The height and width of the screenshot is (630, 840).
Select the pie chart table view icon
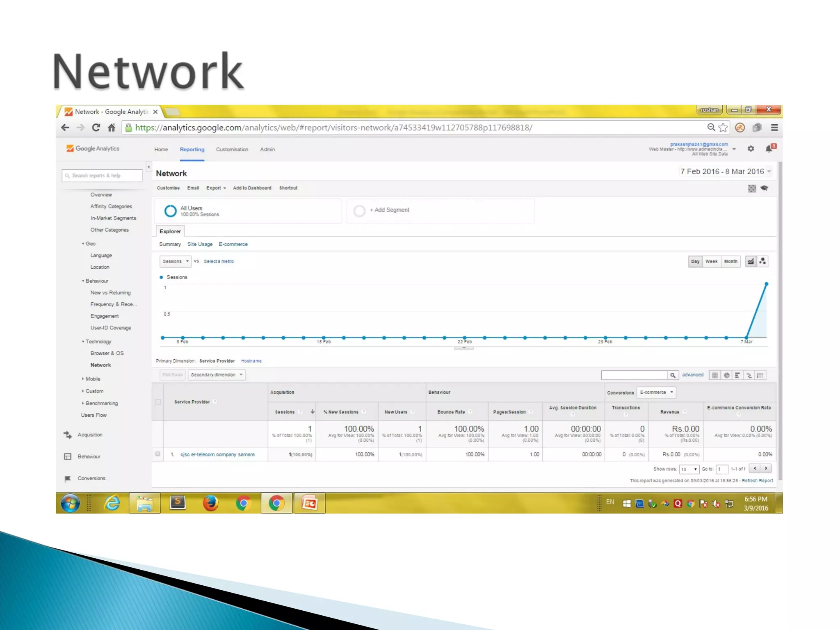[x=726, y=375]
